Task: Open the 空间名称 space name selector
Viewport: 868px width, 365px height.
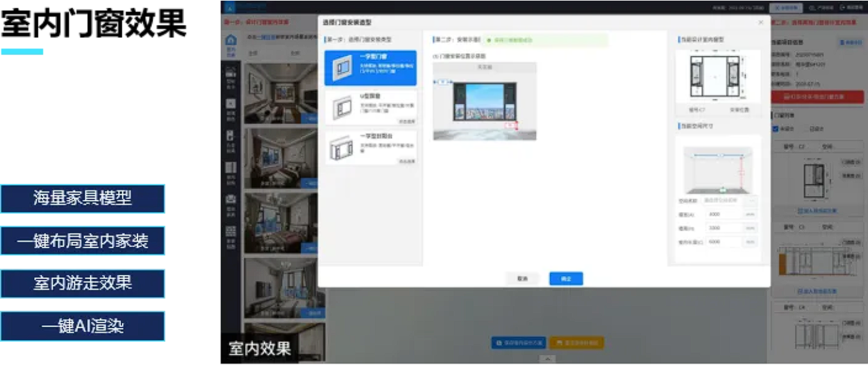Action: (x=722, y=200)
